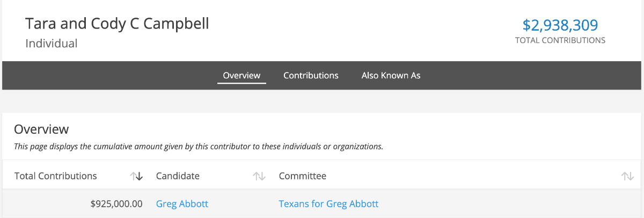Sort by Total Contributions using arrow icon
This screenshot has width=644, height=218.
click(x=136, y=176)
